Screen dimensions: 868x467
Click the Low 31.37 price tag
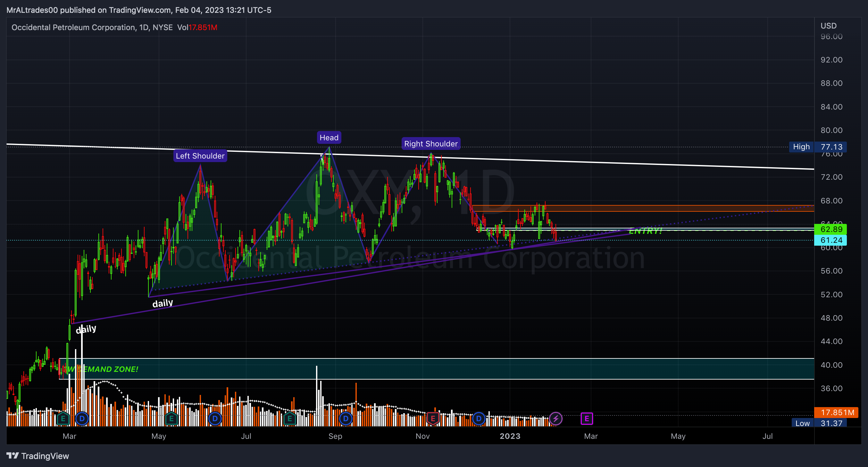[819, 423]
